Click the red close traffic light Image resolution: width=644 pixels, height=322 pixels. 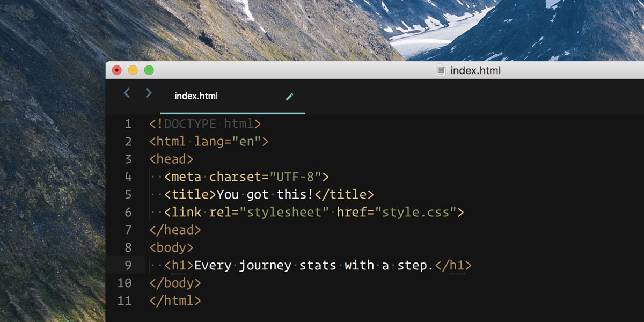coord(116,70)
